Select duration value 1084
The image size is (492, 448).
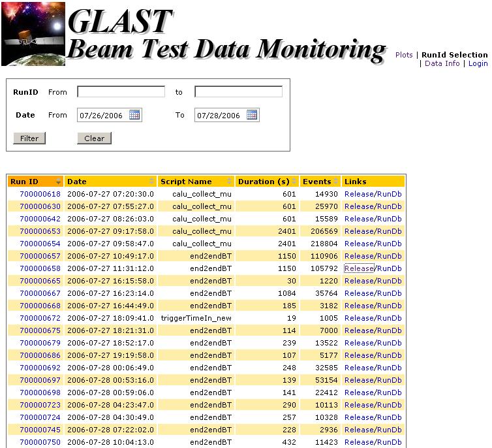(287, 293)
